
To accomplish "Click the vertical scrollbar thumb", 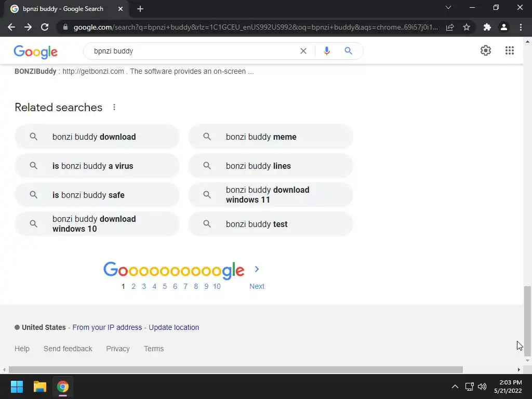I will (527, 321).
